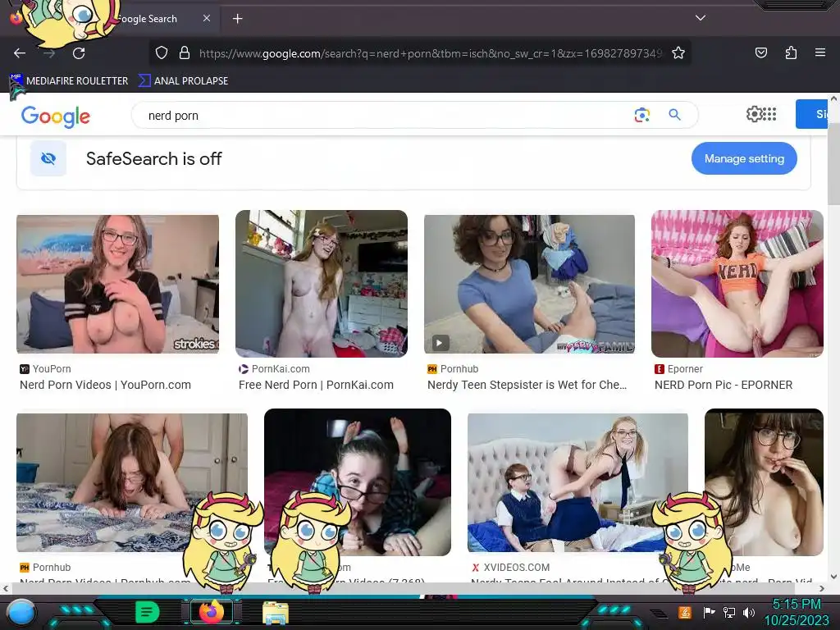
Task: Submit search with the magnifier icon
Action: click(674, 115)
